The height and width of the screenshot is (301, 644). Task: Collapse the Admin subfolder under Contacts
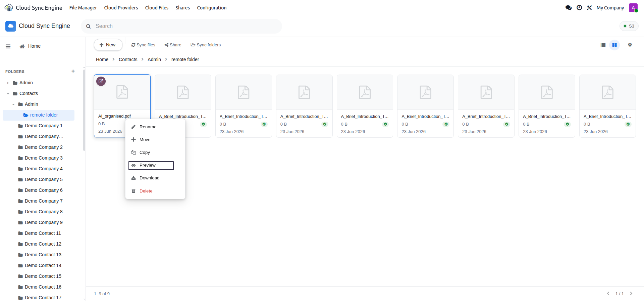[x=13, y=104]
